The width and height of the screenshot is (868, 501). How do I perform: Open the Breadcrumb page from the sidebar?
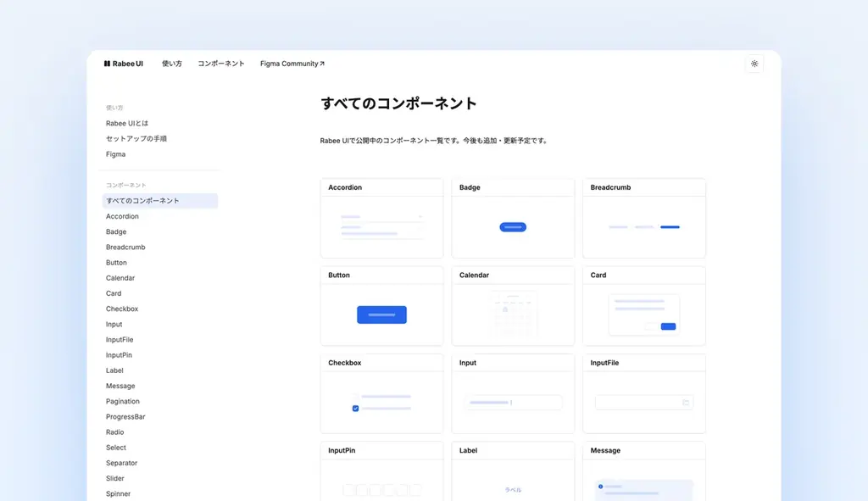coord(125,247)
